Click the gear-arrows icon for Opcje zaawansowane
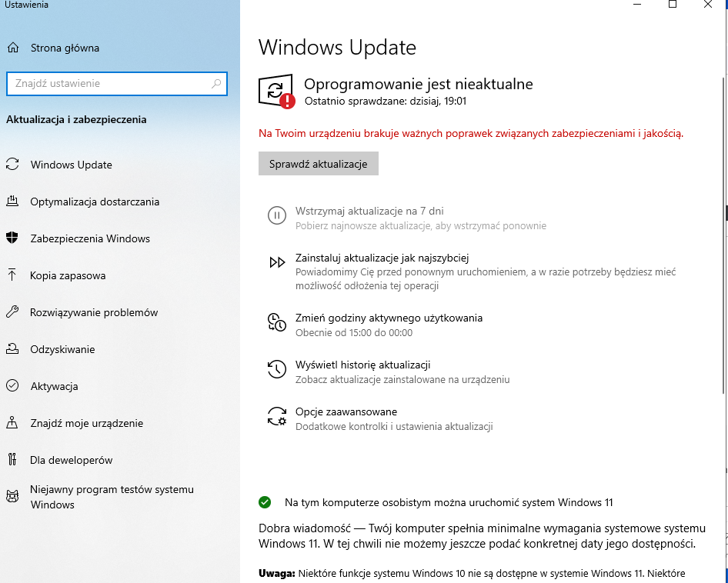Screen dimensions: 728x583 click(277, 416)
